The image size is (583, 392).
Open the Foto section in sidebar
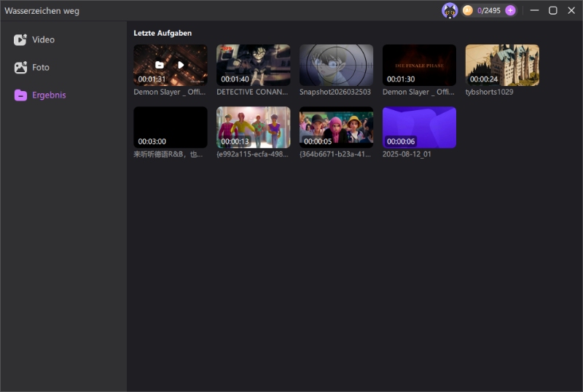point(31,67)
